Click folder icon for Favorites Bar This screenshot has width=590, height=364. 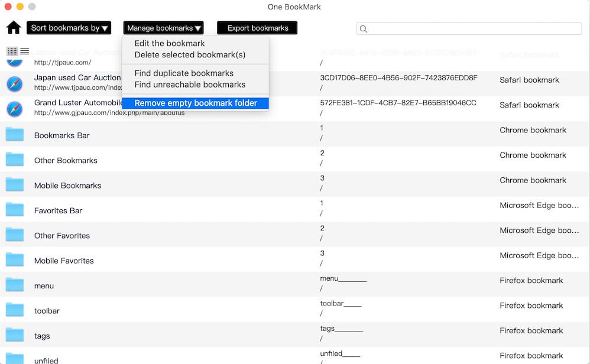[15, 209]
